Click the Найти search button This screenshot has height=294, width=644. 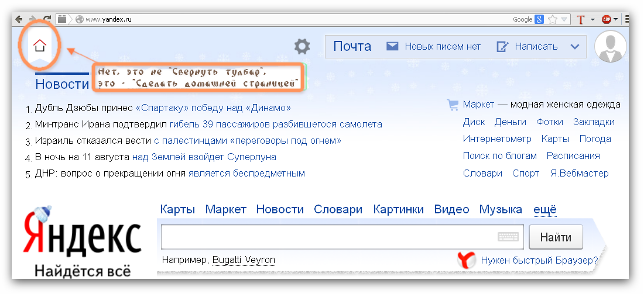point(556,237)
